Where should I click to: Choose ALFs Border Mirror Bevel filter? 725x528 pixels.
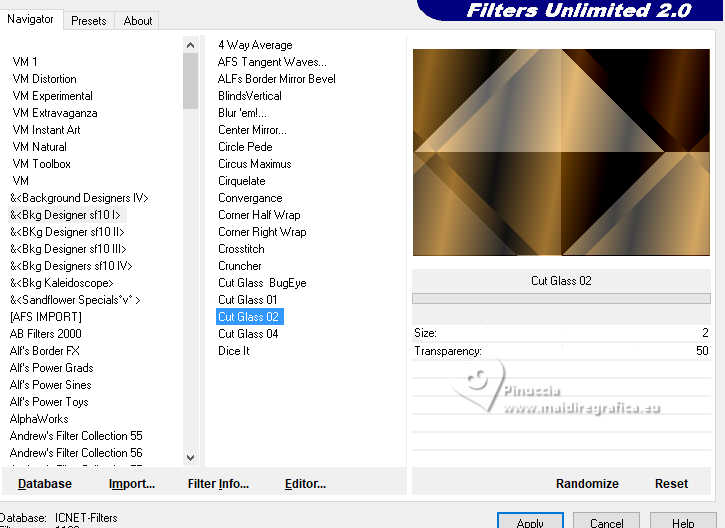tap(276, 79)
